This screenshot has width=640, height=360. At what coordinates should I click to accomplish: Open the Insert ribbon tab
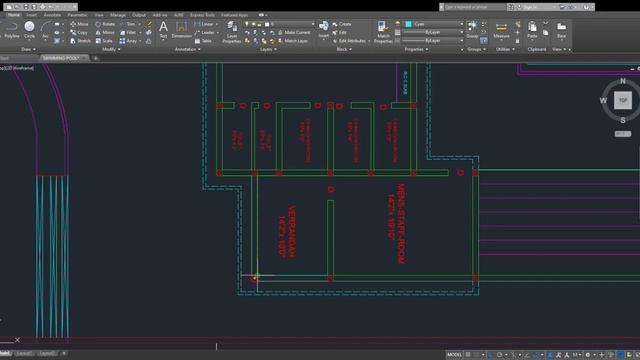31,15
